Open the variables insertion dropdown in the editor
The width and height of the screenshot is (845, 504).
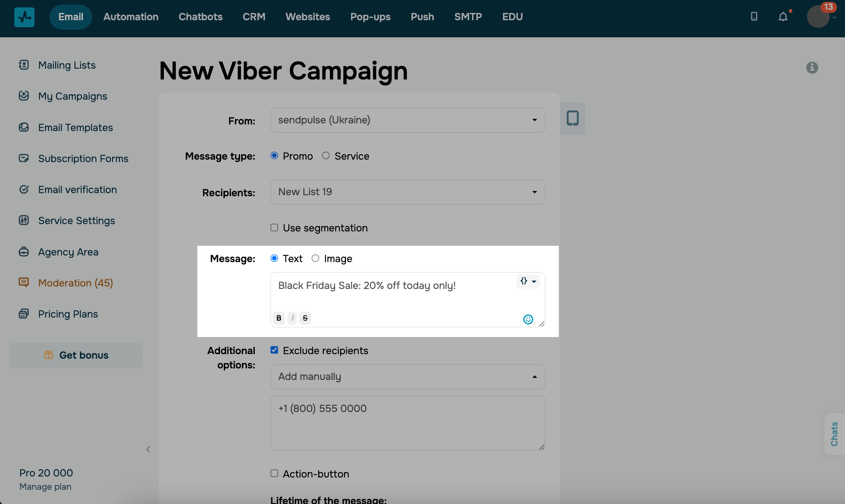(528, 282)
